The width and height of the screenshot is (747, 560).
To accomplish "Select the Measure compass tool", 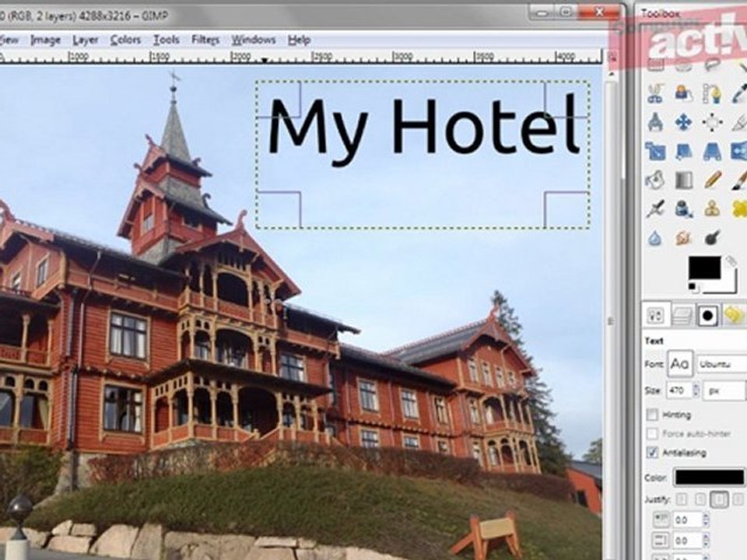I will tap(655, 122).
